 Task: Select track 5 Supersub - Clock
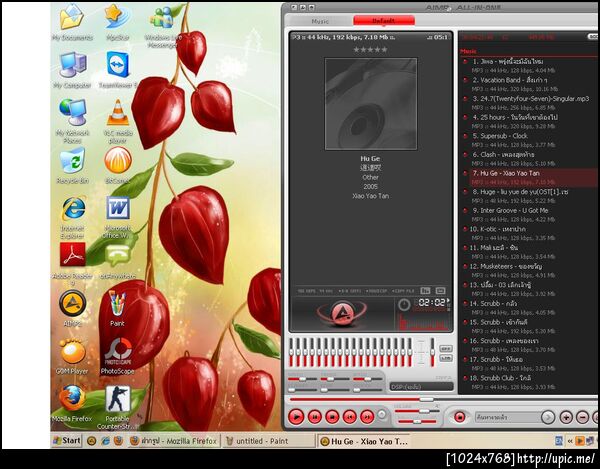530,140
